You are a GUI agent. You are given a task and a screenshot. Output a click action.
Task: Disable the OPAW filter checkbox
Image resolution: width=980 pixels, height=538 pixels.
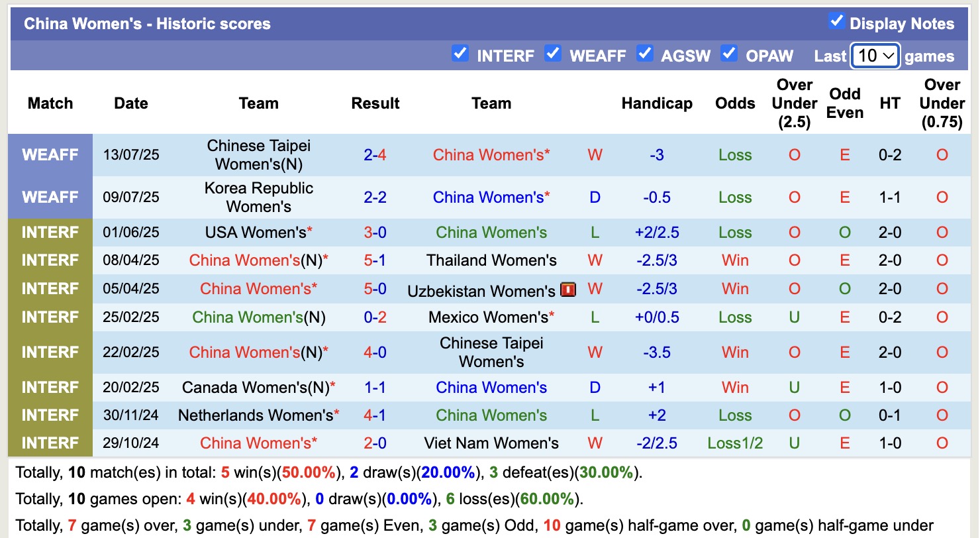(729, 53)
